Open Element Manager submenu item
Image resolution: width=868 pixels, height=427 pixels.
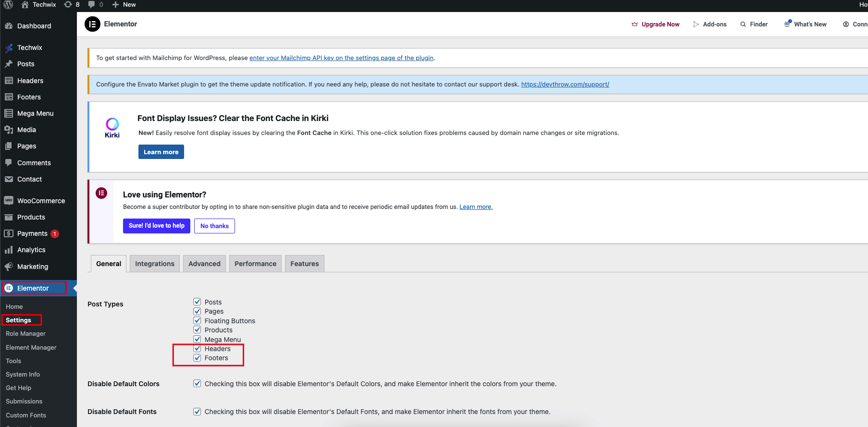[31, 347]
